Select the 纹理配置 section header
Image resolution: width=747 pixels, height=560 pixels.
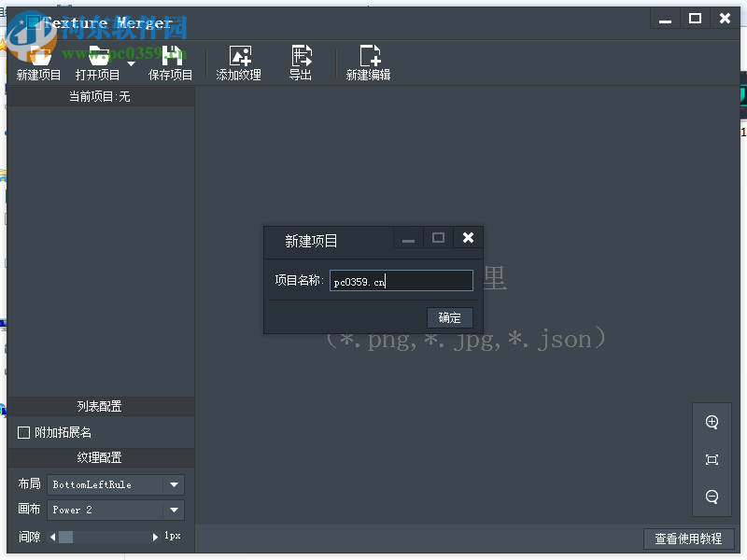[100, 457]
